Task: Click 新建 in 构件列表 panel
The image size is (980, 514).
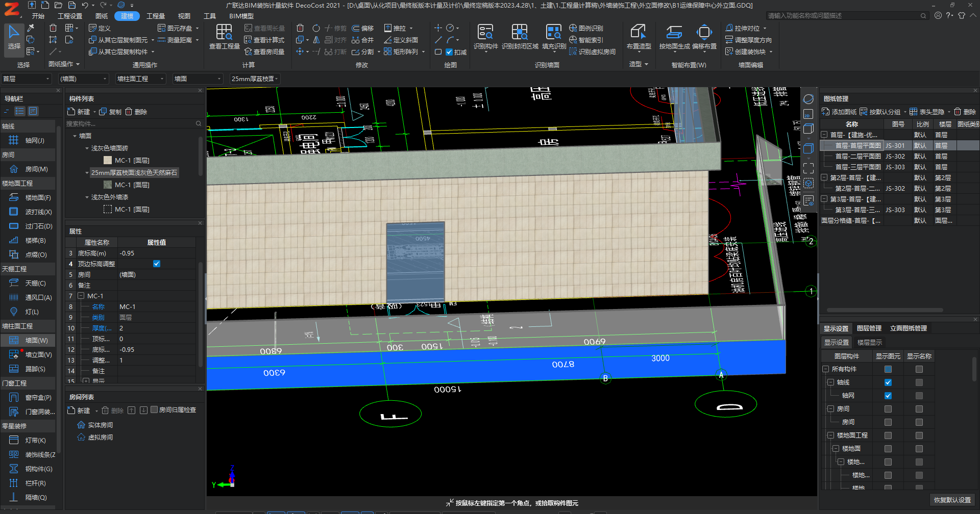Action: [x=79, y=112]
